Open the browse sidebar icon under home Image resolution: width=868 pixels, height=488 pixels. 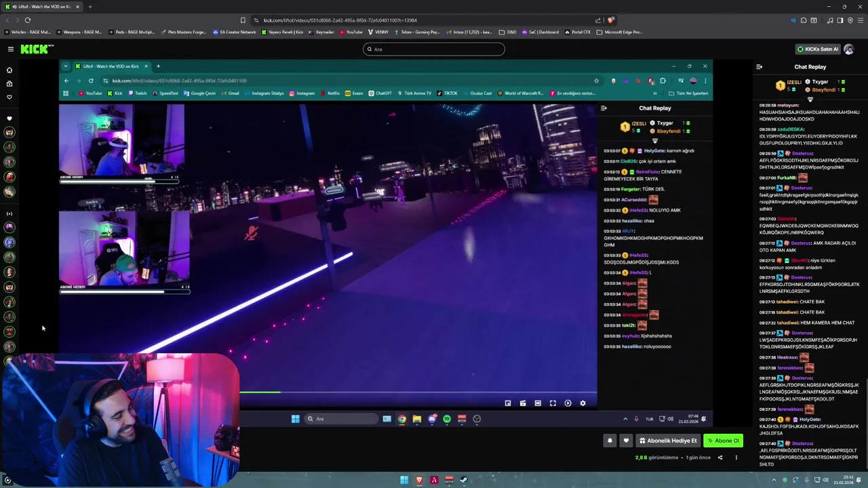point(9,83)
